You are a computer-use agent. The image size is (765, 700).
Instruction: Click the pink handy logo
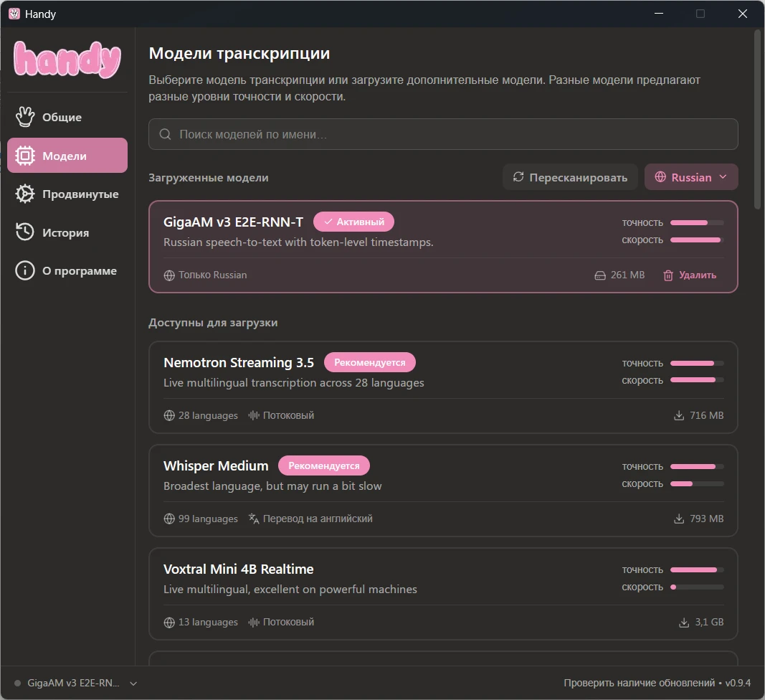tap(67, 60)
